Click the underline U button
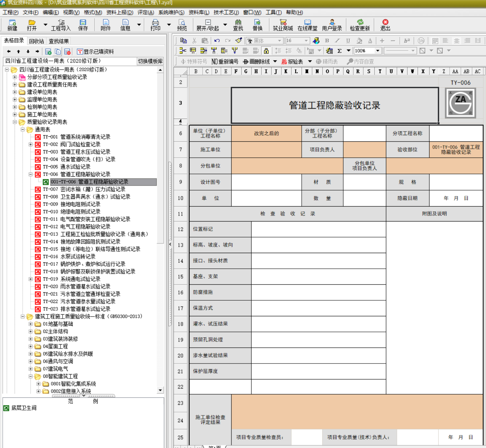Screen dimensions: 486x448 coord(348,41)
